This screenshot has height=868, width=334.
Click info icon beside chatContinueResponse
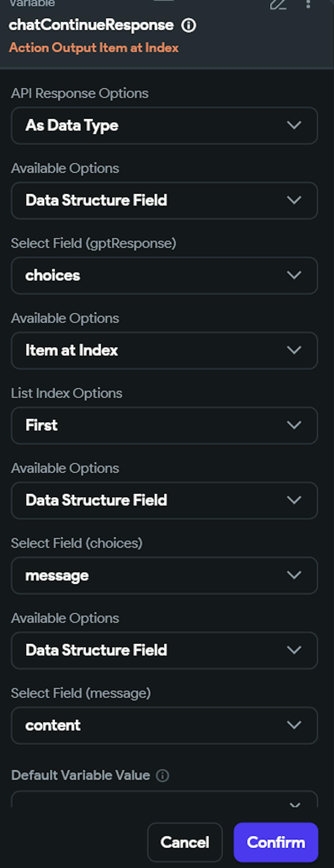(x=189, y=25)
